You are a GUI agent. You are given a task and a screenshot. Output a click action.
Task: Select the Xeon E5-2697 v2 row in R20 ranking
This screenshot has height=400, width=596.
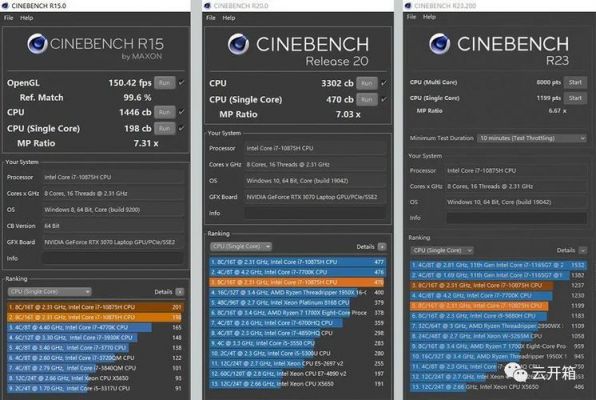(x=297, y=363)
